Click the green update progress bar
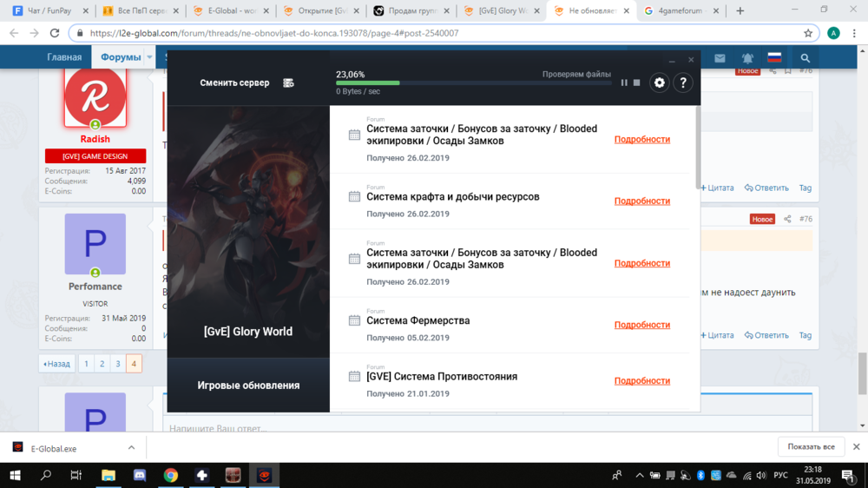 coord(368,83)
